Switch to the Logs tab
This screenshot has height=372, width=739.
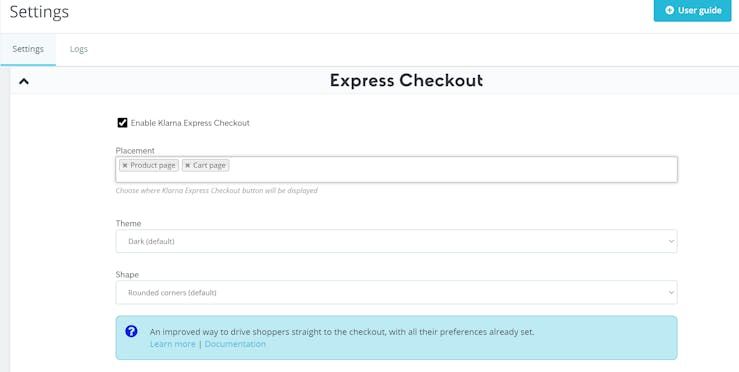pyautogui.click(x=79, y=49)
